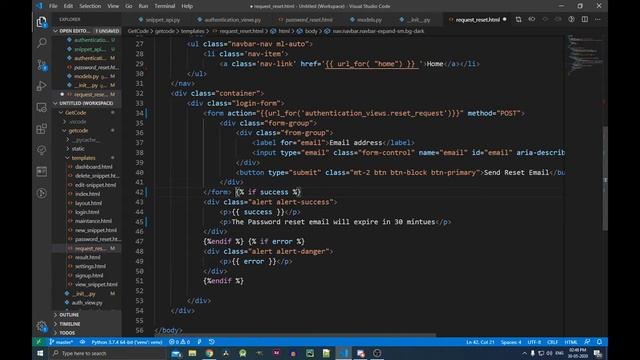Open the Search view in activity bar

(42, 42)
